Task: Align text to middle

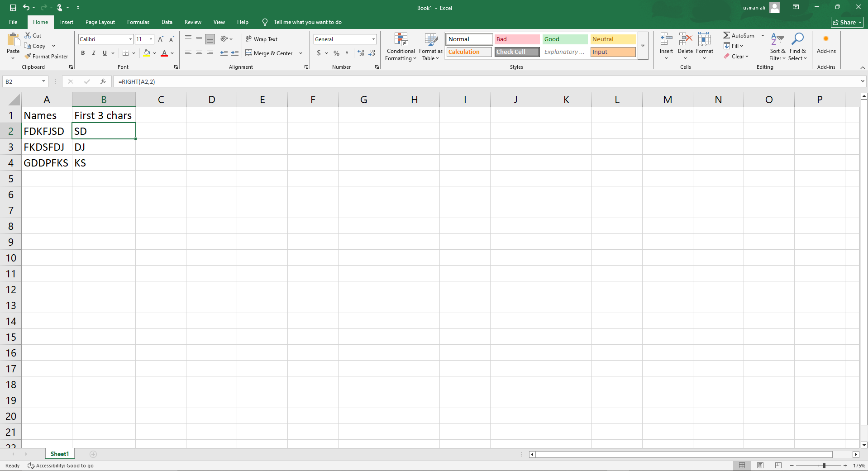Action: [x=199, y=39]
